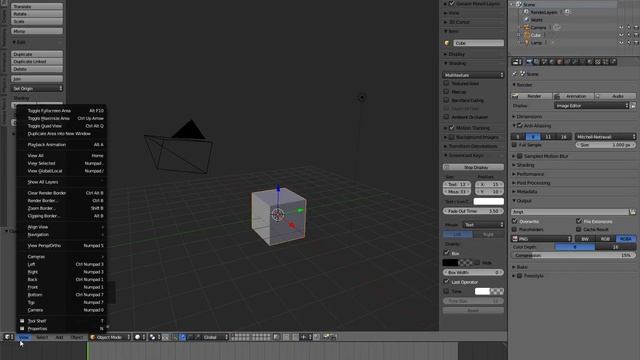
Task: Toggle Last Operator checkbox
Action: (x=446, y=282)
